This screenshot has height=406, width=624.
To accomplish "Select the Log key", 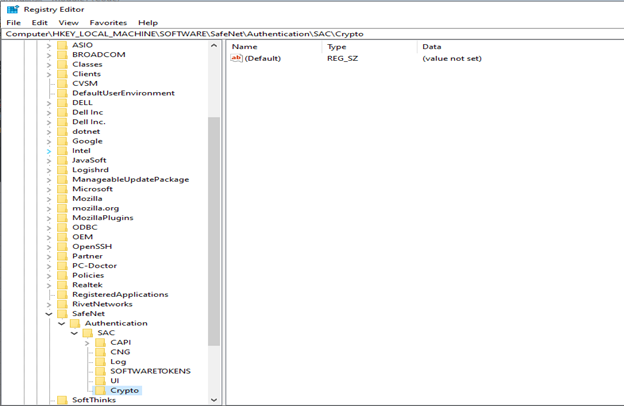I will coord(118,361).
